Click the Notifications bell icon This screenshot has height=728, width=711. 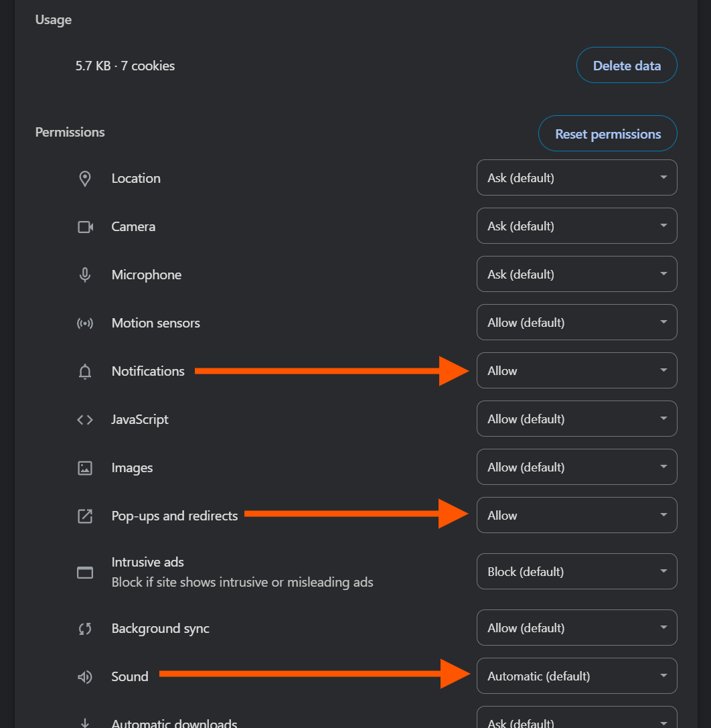click(85, 372)
